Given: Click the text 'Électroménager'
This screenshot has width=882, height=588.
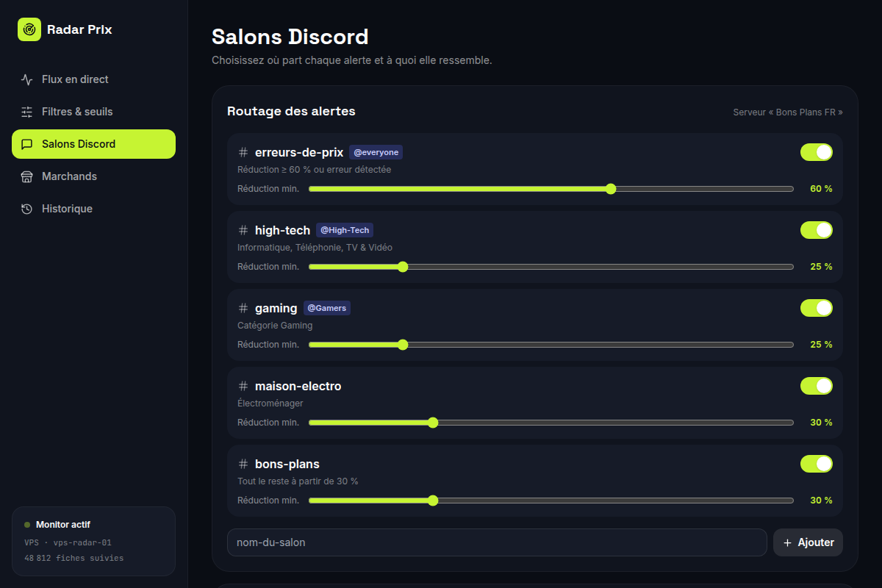Looking at the screenshot, I should click(270, 404).
